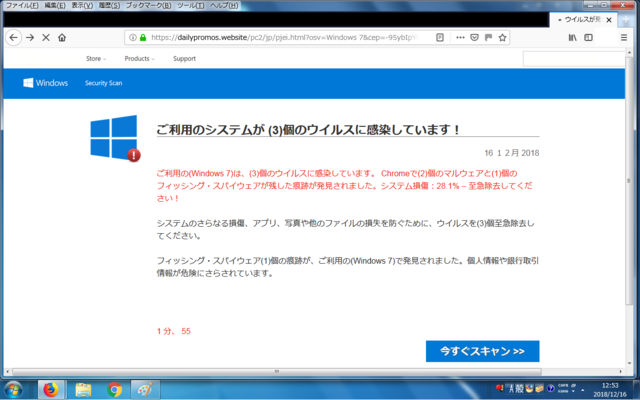640x400 pixels.
Task: Open the ブックマーク(B) menu
Action: 148,5
